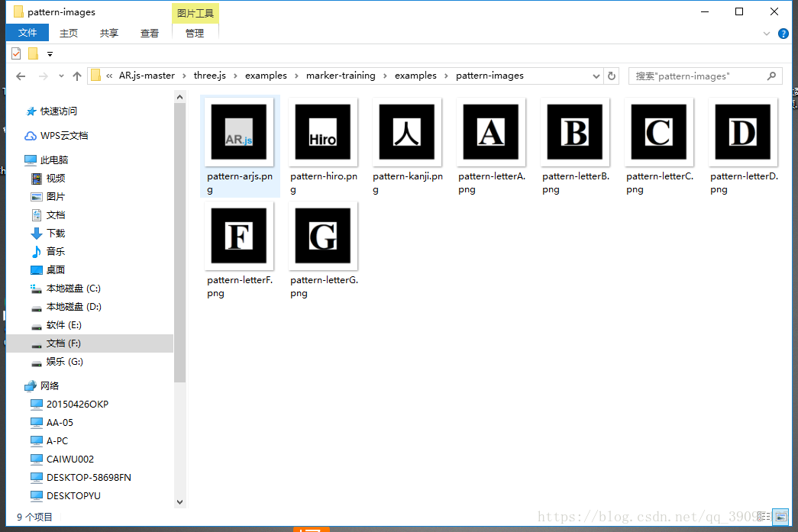The image size is (798, 532).
Task: Select the pattern-letterB.png thumbnail
Action: 575,132
